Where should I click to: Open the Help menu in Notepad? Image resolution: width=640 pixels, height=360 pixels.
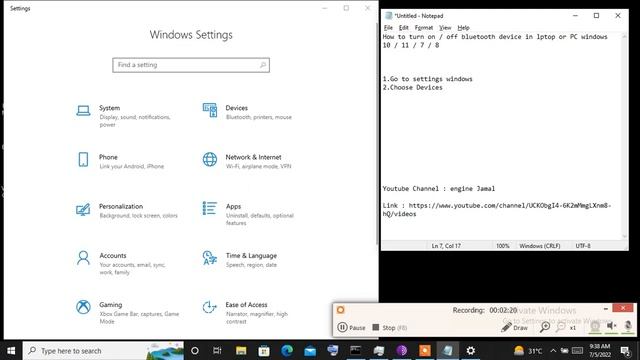(463, 28)
